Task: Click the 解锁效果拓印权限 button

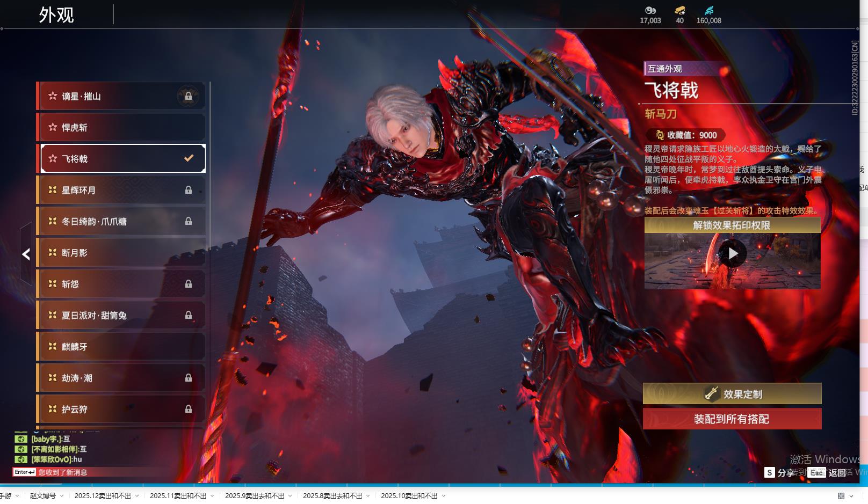Action: tap(732, 225)
